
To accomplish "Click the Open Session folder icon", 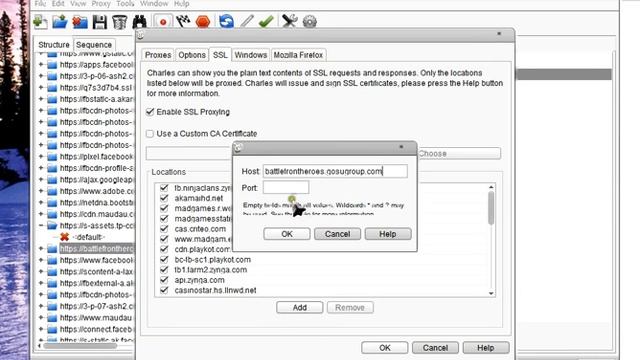I will (60, 21).
